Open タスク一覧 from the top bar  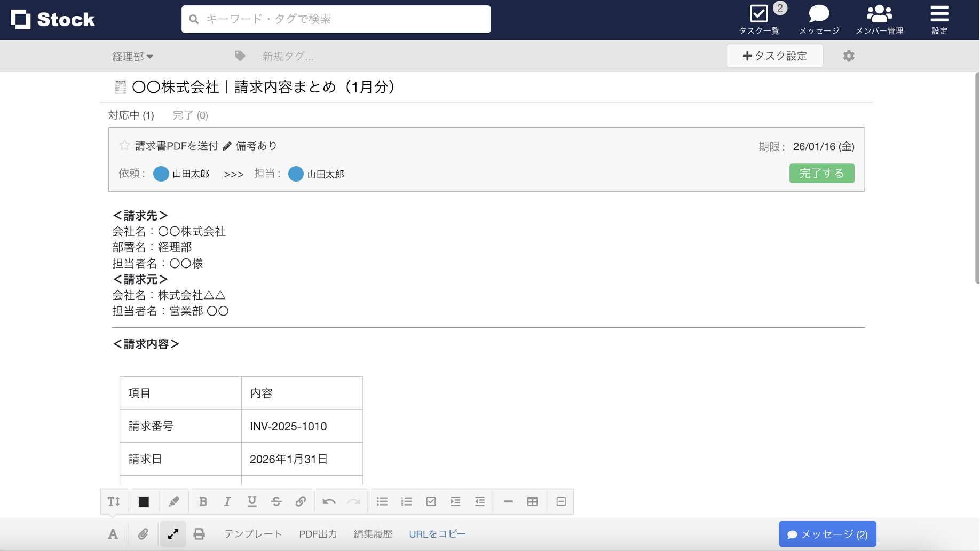(x=758, y=19)
